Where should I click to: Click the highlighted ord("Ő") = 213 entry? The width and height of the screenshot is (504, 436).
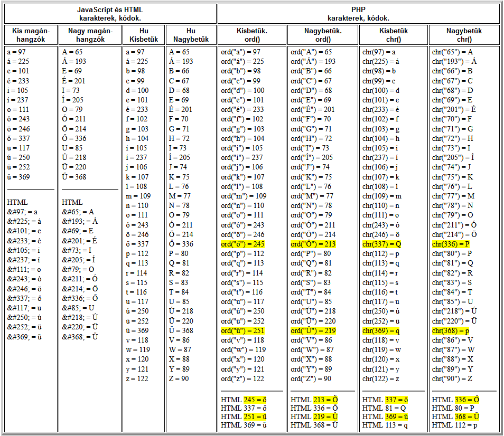pos(313,244)
